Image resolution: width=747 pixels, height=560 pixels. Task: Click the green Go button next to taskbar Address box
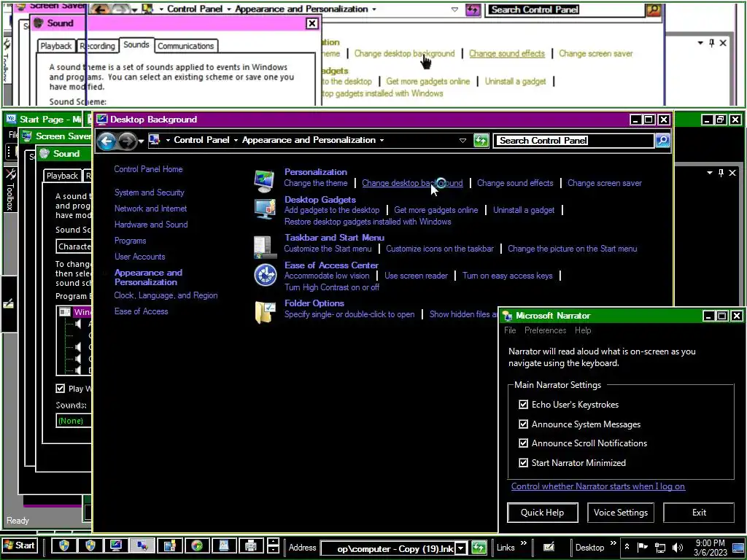pos(479,548)
